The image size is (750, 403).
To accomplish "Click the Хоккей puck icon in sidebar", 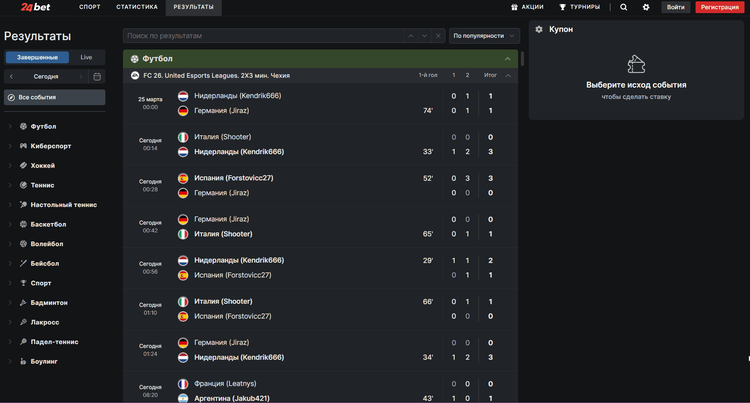I will [x=22, y=165].
